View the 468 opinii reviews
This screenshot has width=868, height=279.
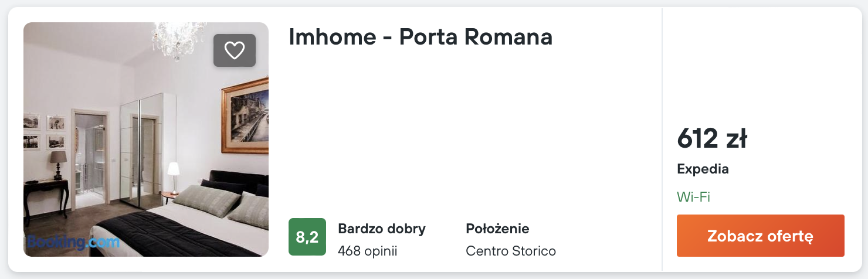coord(367,251)
